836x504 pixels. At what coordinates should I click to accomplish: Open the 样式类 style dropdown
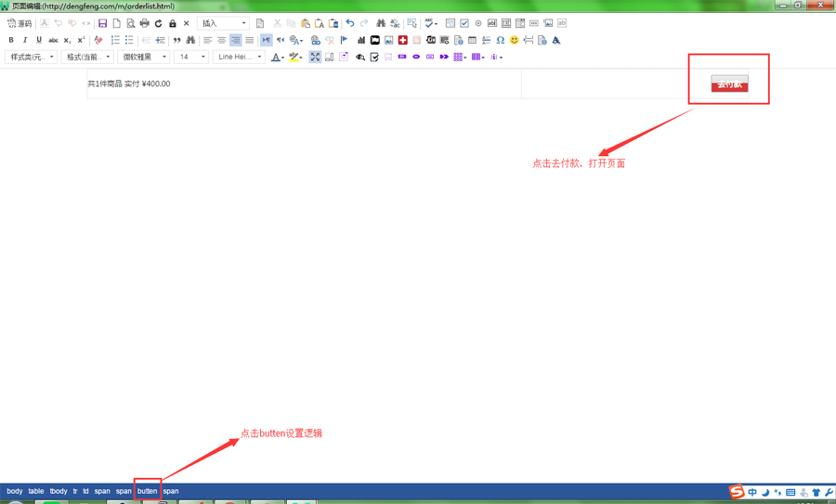pos(31,57)
